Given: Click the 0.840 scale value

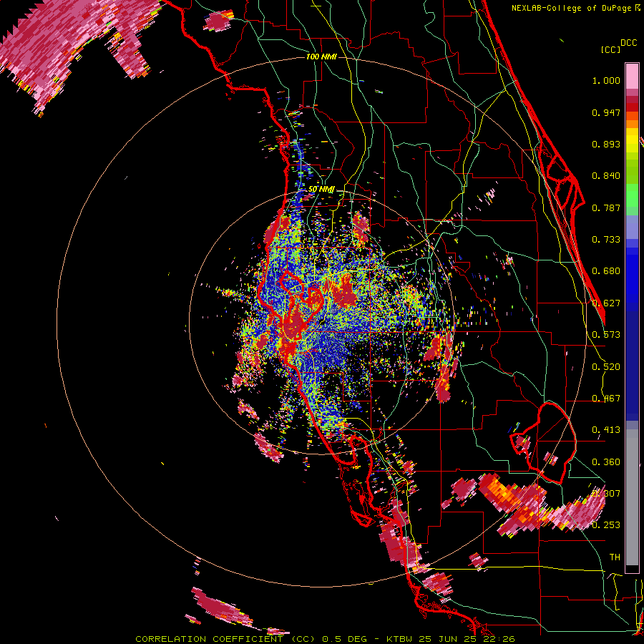Looking at the screenshot, I should (x=606, y=176).
